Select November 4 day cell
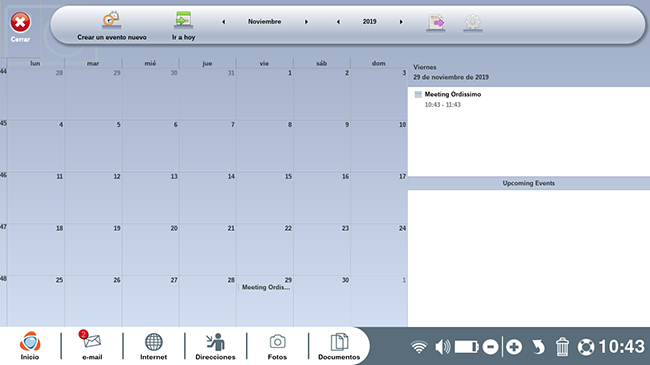The width and height of the screenshot is (650, 365). click(x=36, y=146)
